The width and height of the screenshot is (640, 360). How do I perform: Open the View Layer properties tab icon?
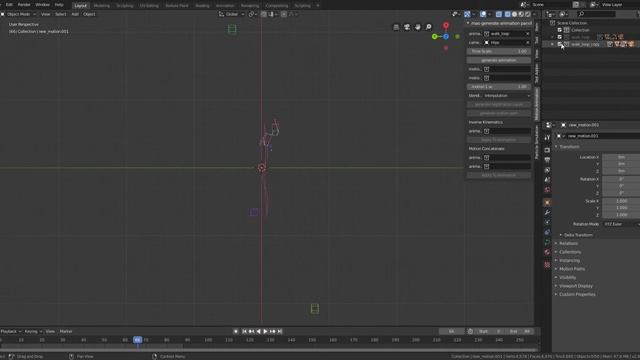click(547, 170)
